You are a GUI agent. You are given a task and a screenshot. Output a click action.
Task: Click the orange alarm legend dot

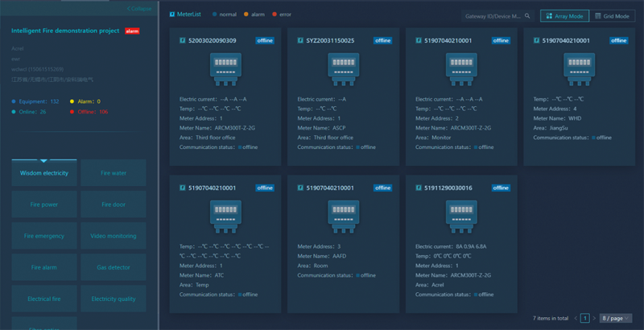[246, 14]
